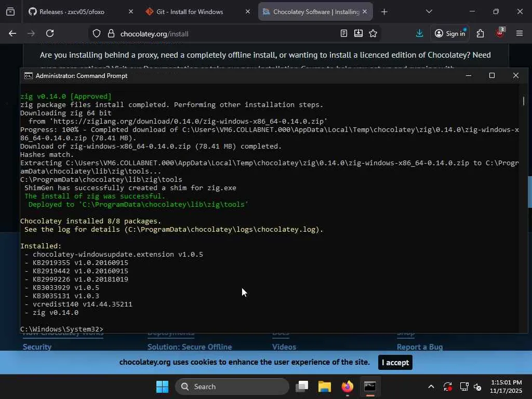Maximize the Administrator Command Prompt window

click(x=492, y=75)
